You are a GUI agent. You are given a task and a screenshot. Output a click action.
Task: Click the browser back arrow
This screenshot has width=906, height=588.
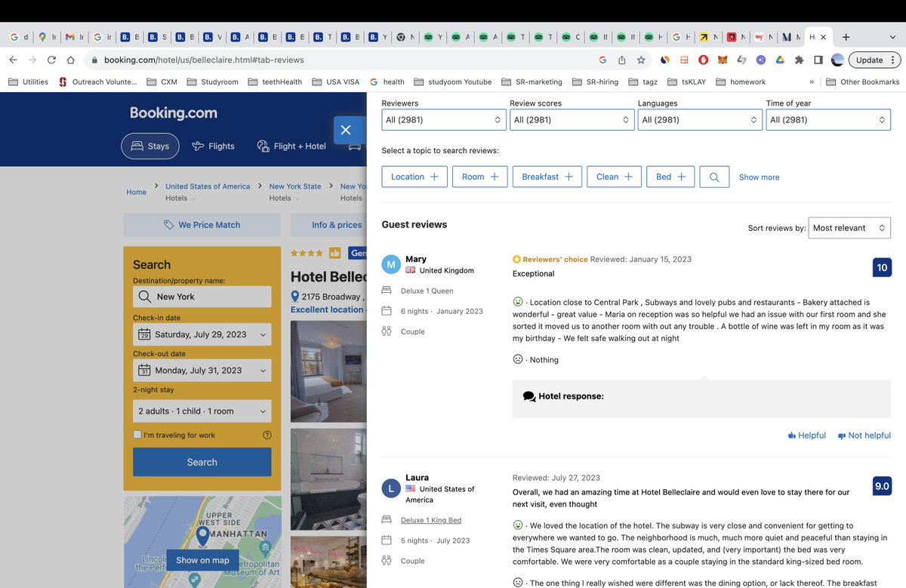tap(14, 60)
